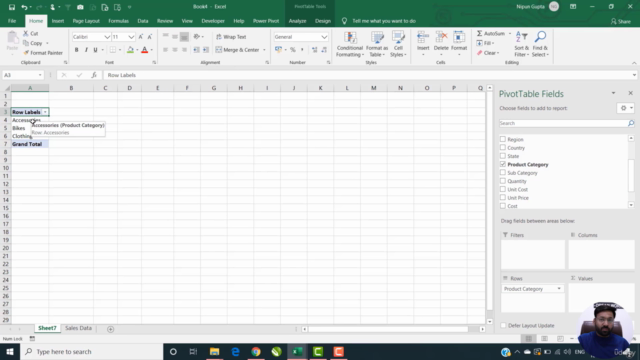This screenshot has width=640, height=360.
Task: Toggle Underline formatting
Action: [96, 50]
